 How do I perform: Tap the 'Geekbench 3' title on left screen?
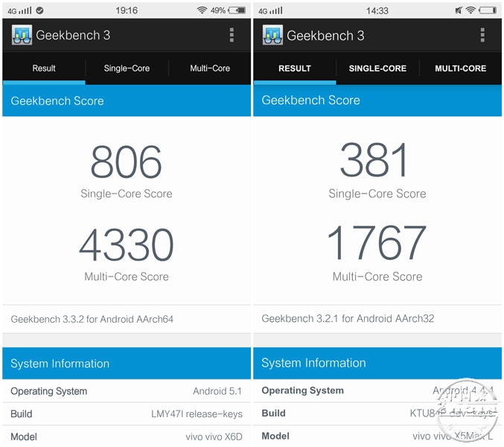pyautogui.click(x=73, y=35)
